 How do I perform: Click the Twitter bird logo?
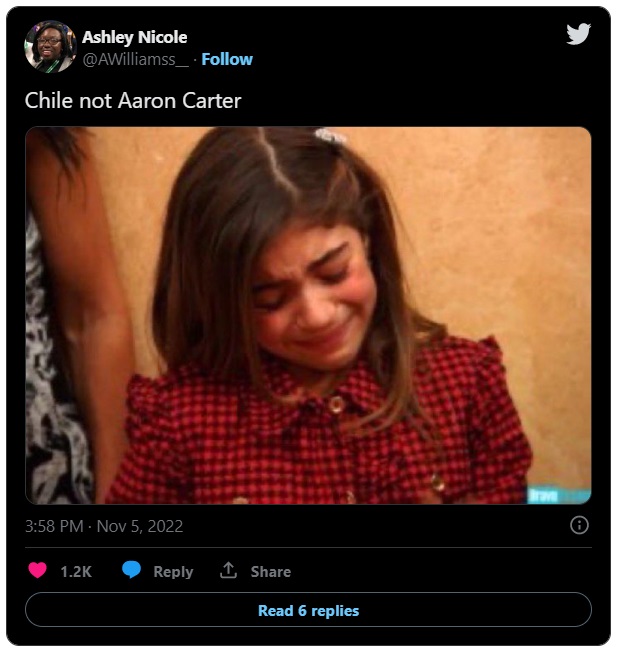click(578, 34)
